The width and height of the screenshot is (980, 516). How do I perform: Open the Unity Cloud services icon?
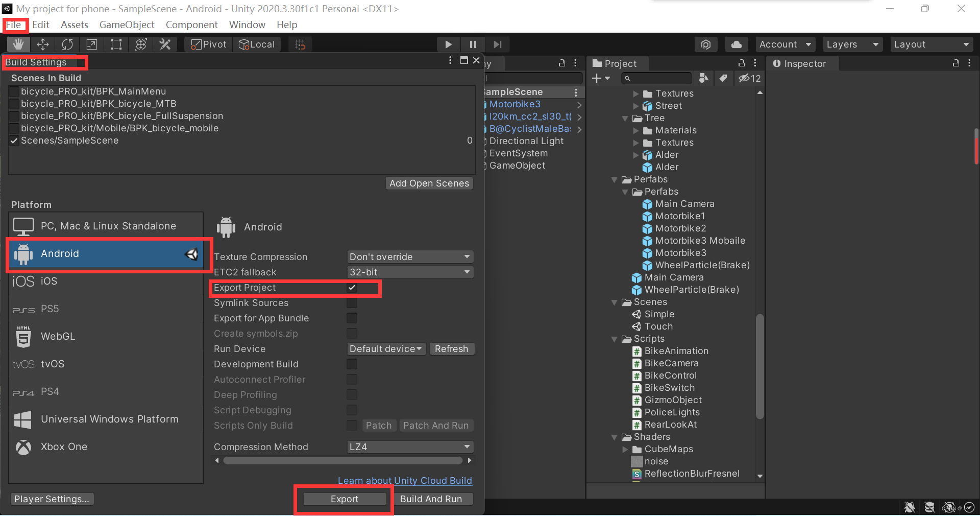(736, 44)
